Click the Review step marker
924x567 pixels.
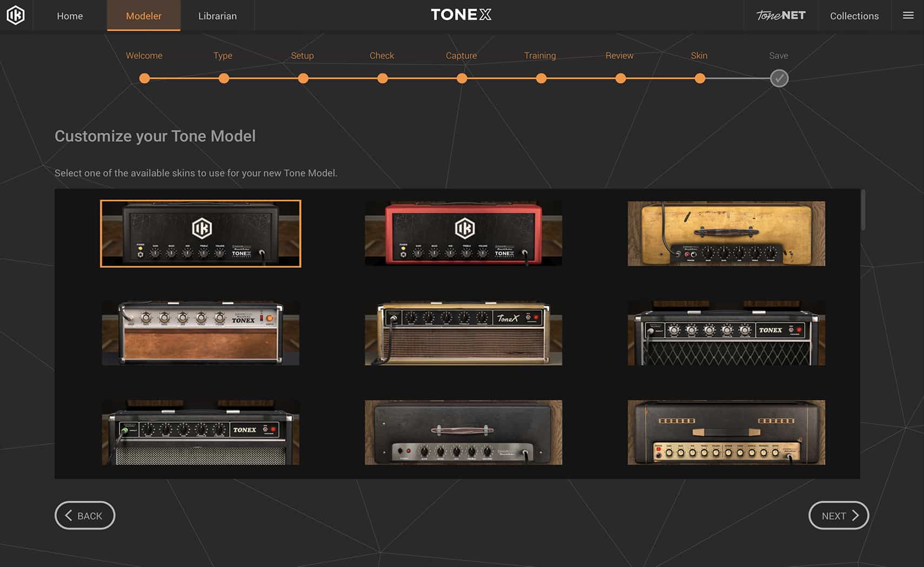(x=620, y=78)
